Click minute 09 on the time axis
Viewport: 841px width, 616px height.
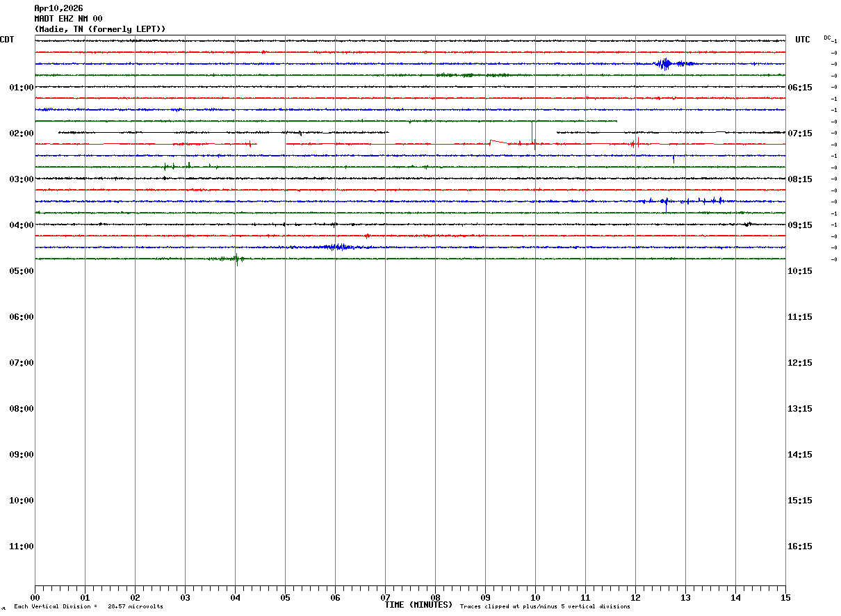[485, 597]
